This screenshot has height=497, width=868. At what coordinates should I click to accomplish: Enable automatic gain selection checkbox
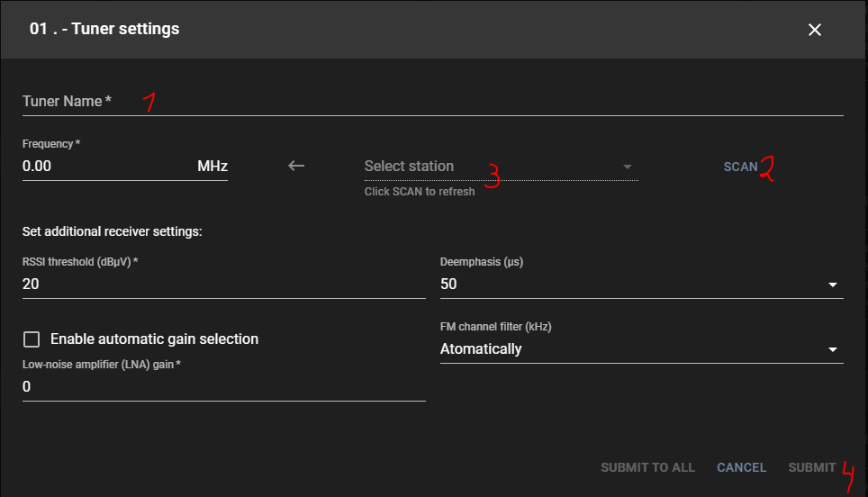32,339
